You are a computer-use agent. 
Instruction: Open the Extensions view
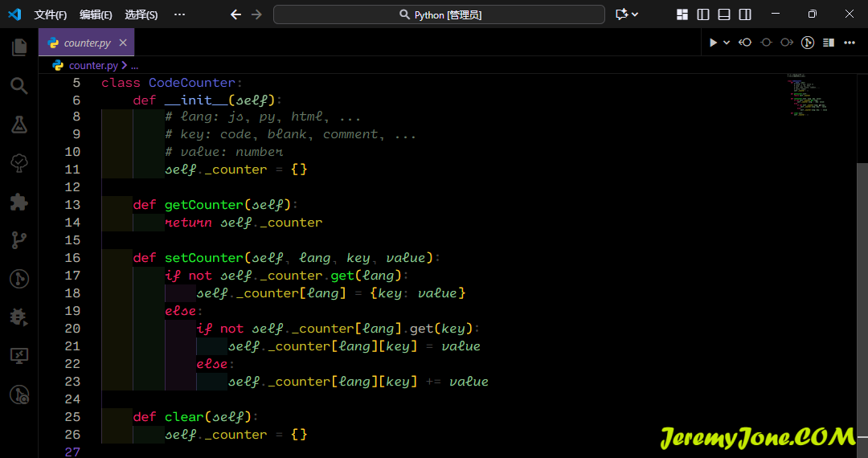[19, 202]
